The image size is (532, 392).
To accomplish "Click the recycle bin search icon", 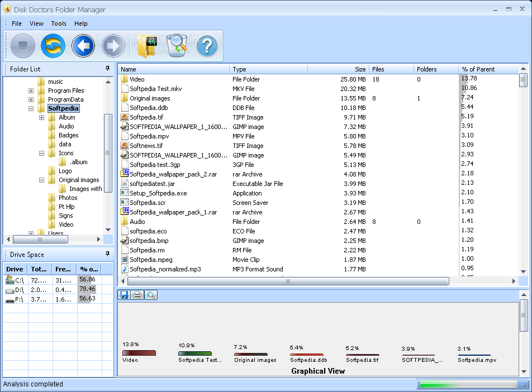I will click(x=177, y=45).
